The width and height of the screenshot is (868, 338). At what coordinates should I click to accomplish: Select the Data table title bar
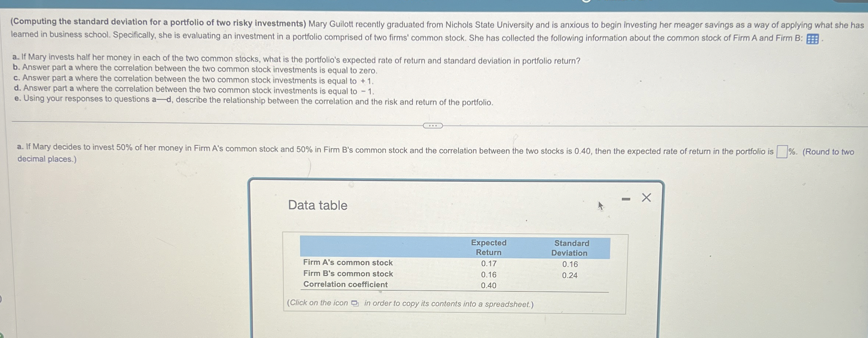[317, 206]
